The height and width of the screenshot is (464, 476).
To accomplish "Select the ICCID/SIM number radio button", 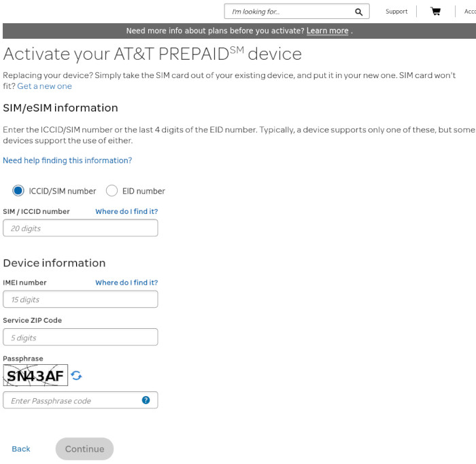I will (18, 191).
